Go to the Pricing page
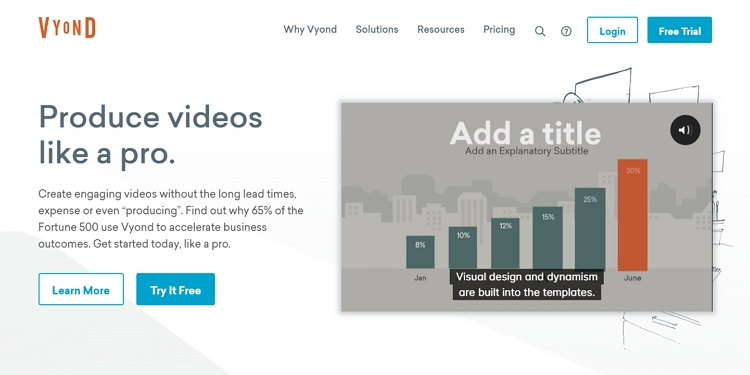 coord(499,30)
